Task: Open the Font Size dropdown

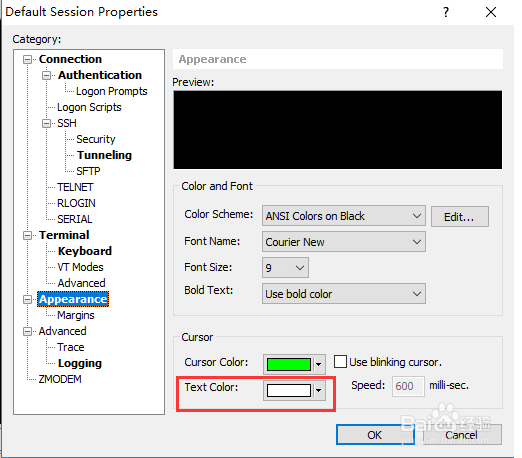Action: coord(285,268)
